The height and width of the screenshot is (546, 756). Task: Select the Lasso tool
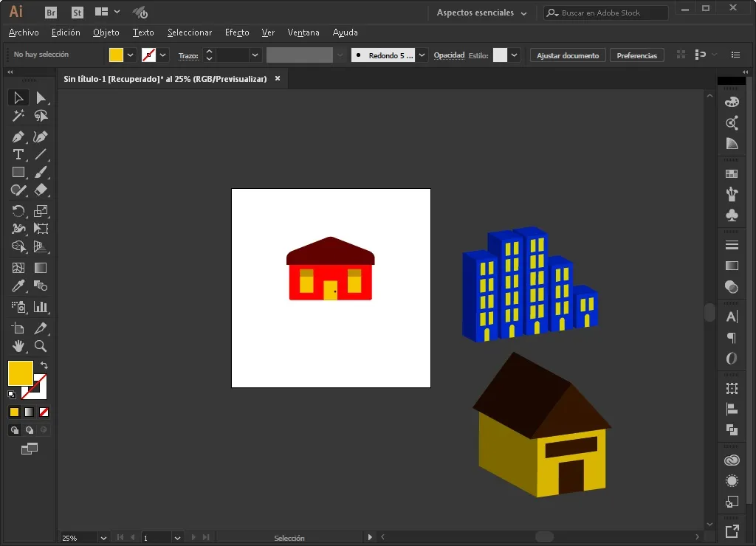(41, 116)
